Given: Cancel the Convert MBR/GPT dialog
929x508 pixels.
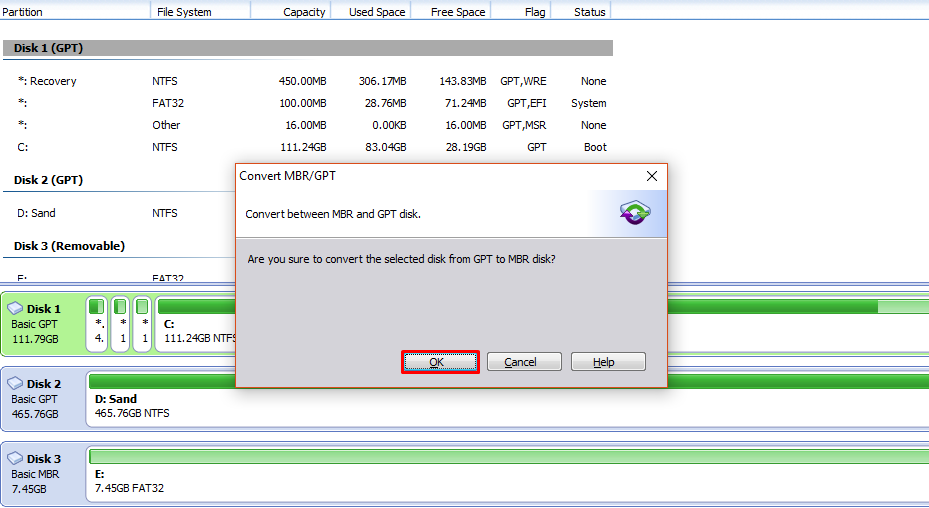Looking at the screenshot, I should (x=524, y=362).
